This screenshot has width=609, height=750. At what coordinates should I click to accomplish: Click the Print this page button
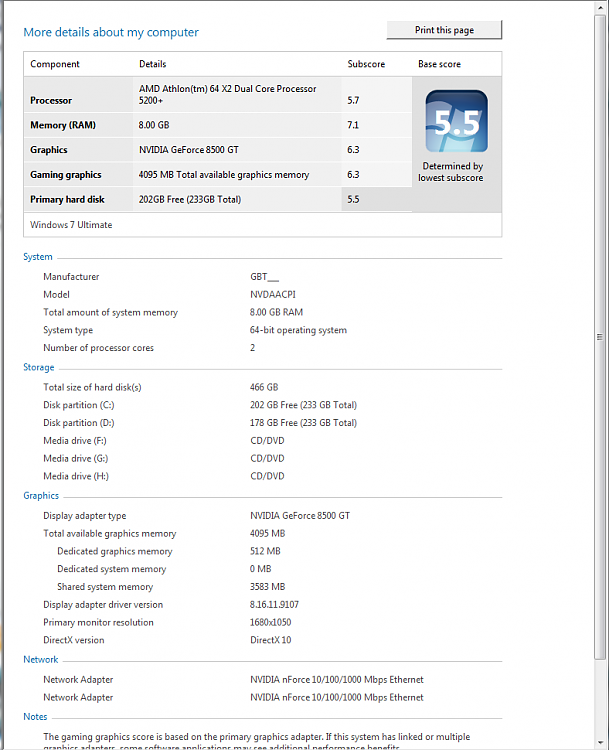point(444,30)
